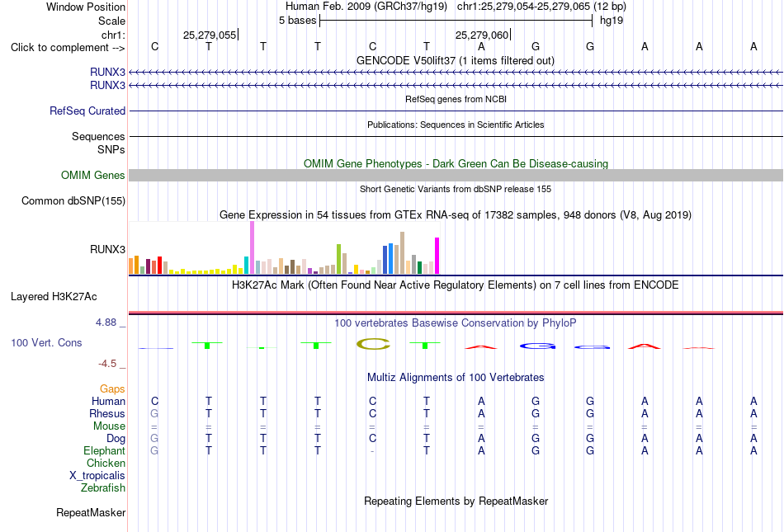
Task: Click the Human alignment row label
Action: (108, 401)
